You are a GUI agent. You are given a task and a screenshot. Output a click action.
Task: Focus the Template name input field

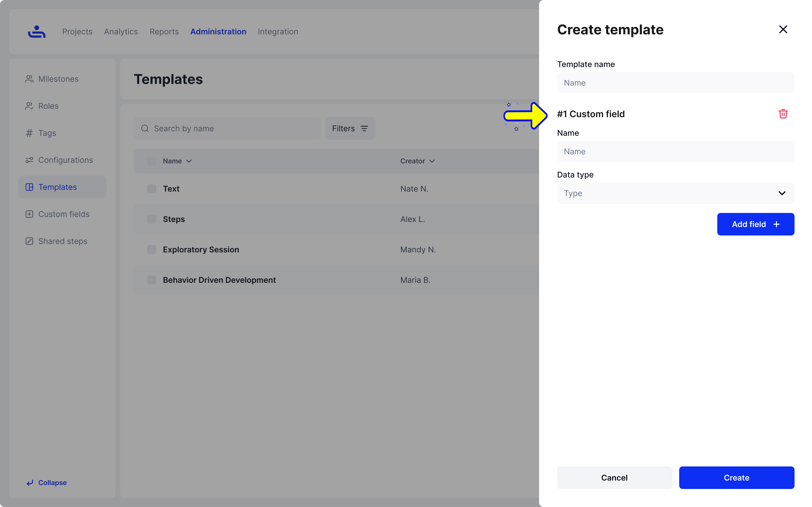pos(676,83)
